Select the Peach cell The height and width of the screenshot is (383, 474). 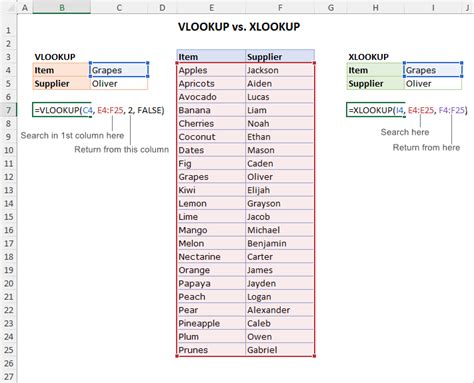(211, 297)
